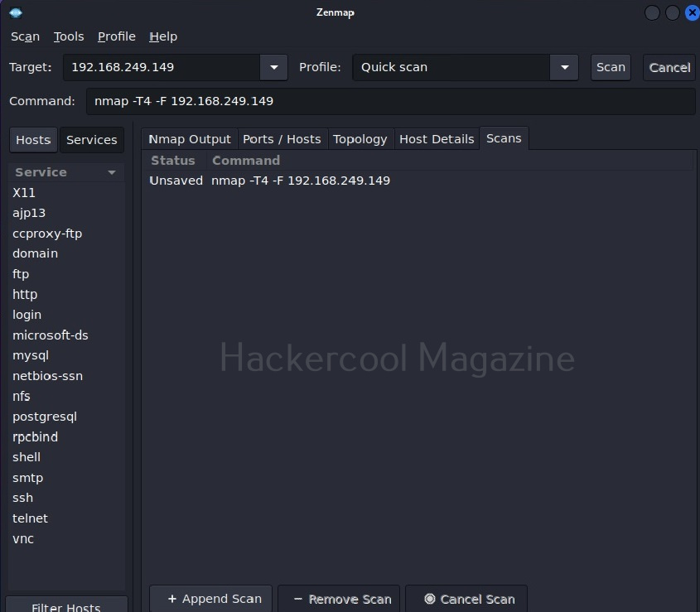
Task: Click the Target address input field
Action: (x=162, y=67)
